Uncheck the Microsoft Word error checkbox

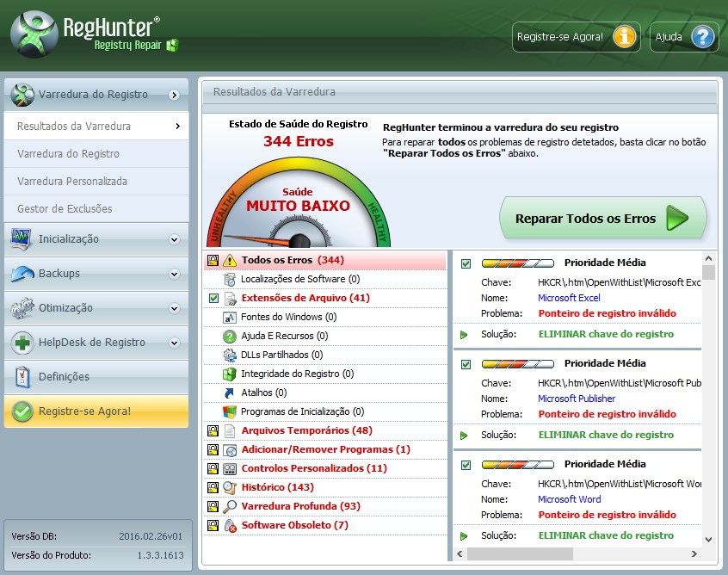point(466,466)
